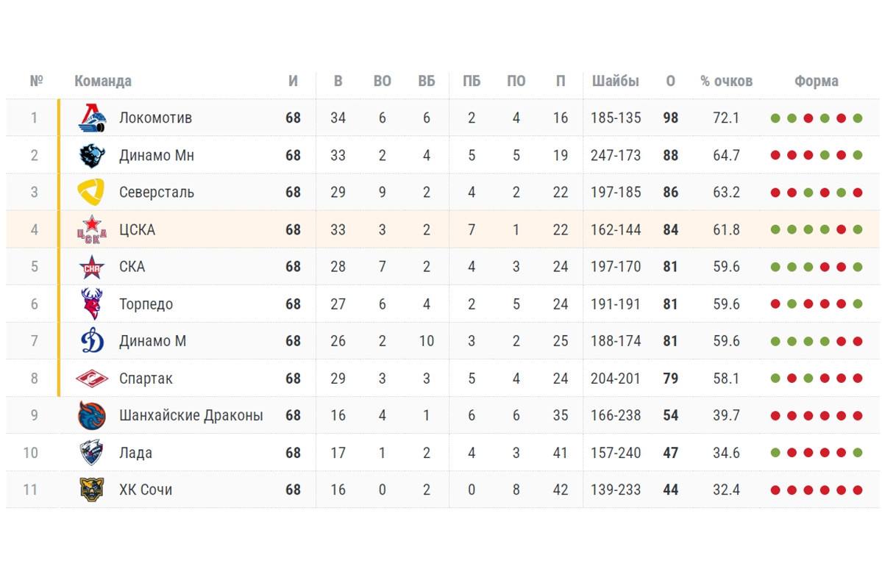Image resolution: width=882 pixels, height=588 pixels.
Task: Click the ЦСКА red star logo
Action: [x=92, y=230]
